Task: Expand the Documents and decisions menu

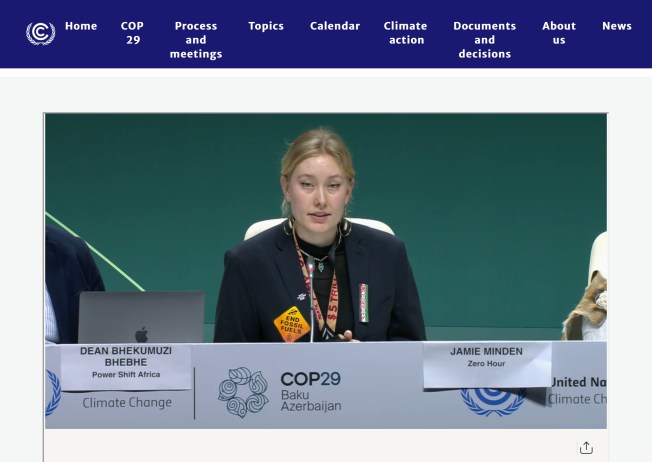Action: tap(484, 40)
